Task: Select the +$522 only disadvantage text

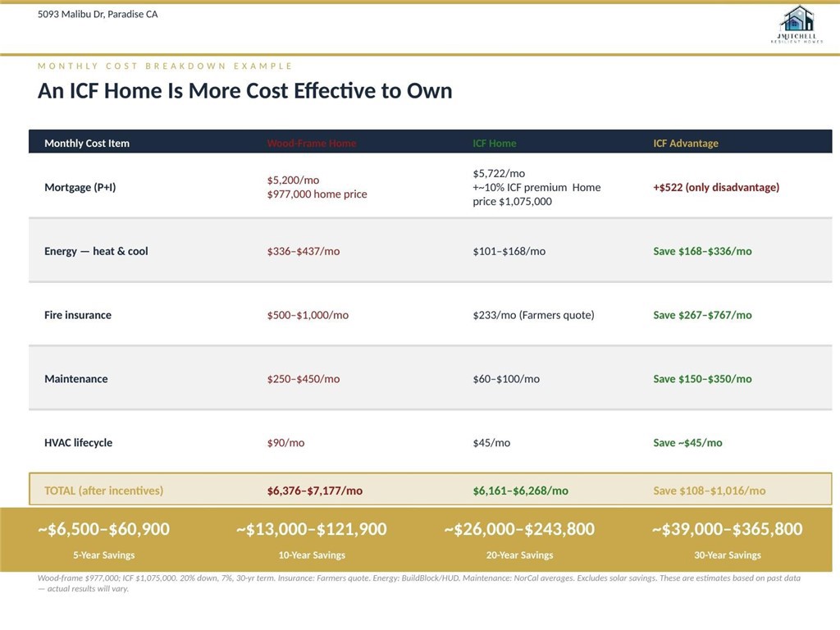Action: [x=715, y=187]
